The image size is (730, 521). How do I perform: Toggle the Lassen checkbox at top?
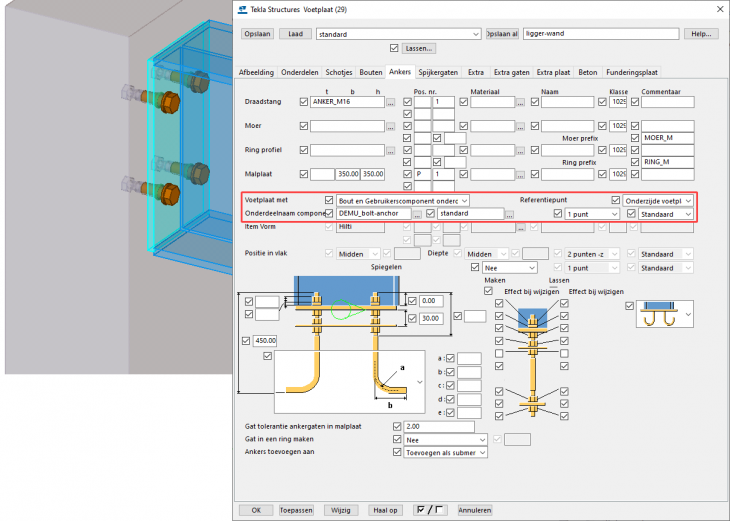pyautogui.click(x=394, y=48)
